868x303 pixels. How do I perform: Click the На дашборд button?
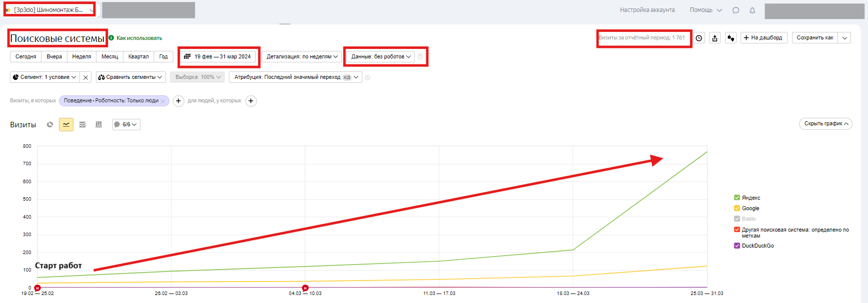pos(764,38)
